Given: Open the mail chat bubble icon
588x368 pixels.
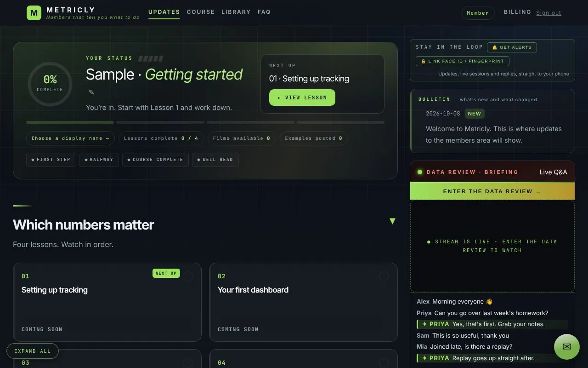Looking at the screenshot, I should (x=567, y=347).
